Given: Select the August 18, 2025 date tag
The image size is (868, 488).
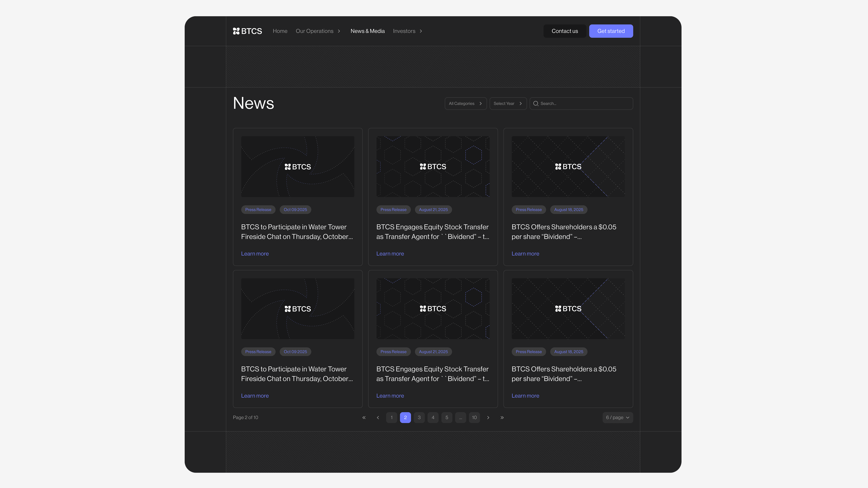Looking at the screenshot, I should 568,209.
